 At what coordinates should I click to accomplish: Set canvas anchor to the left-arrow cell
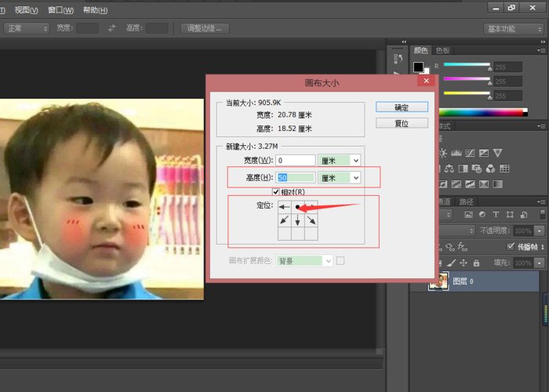[284, 207]
